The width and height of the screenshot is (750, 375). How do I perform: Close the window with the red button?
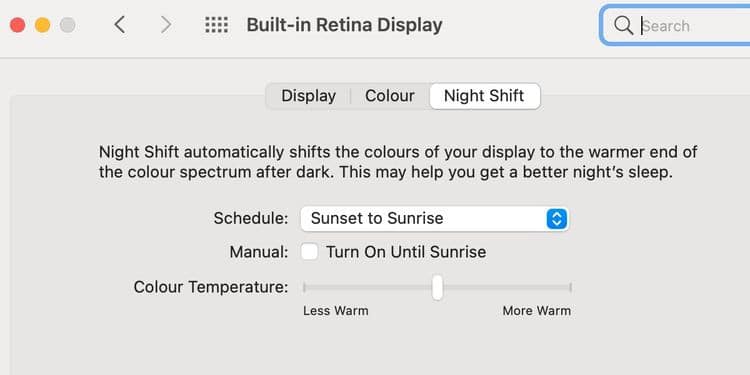[x=18, y=25]
